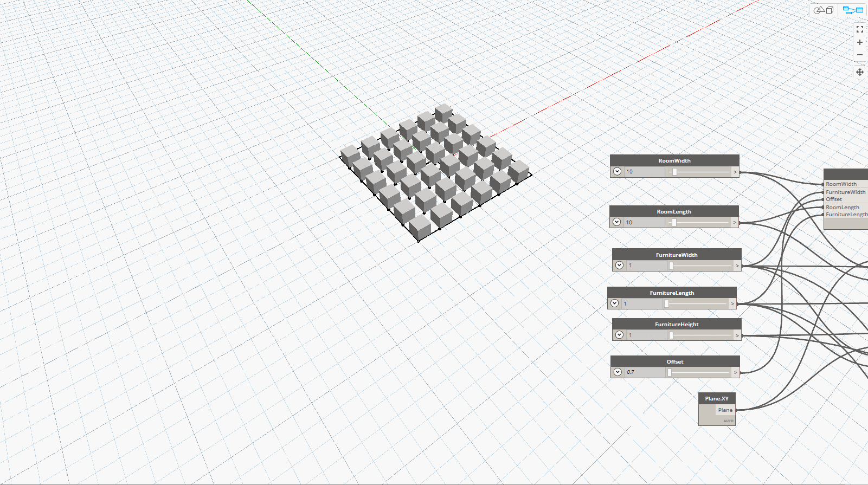Click RoomWidth value field showing 10
Image resolution: width=868 pixels, height=485 pixels.
(x=644, y=172)
